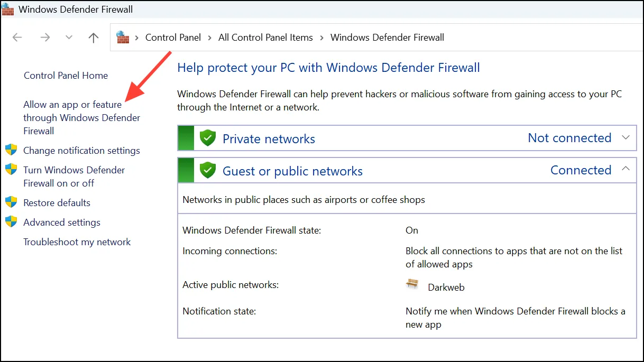Image resolution: width=644 pixels, height=362 pixels.
Task: Select All Control Panel Items breadcrumb
Action: point(265,38)
